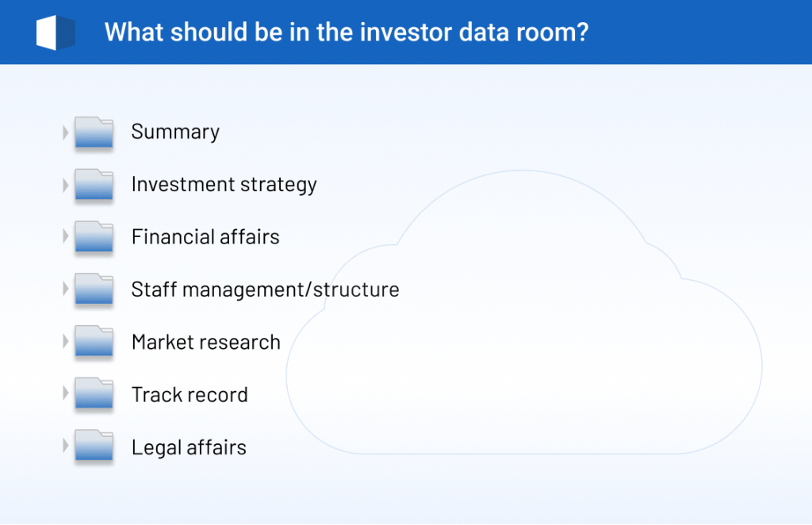Open the Financial affairs folder icon
The width and height of the screenshot is (812, 525).
pyautogui.click(x=94, y=238)
